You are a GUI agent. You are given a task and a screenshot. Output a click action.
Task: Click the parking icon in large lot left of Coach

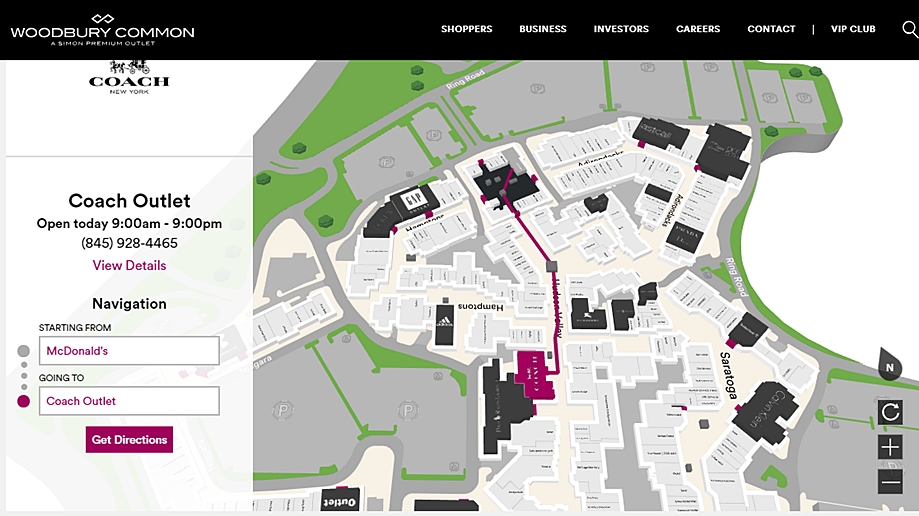409,410
